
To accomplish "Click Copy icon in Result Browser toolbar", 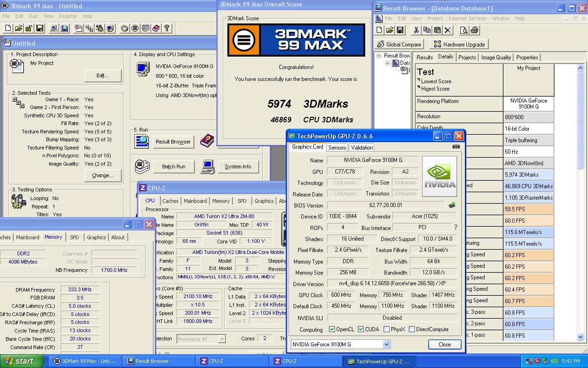I will coord(427,30).
